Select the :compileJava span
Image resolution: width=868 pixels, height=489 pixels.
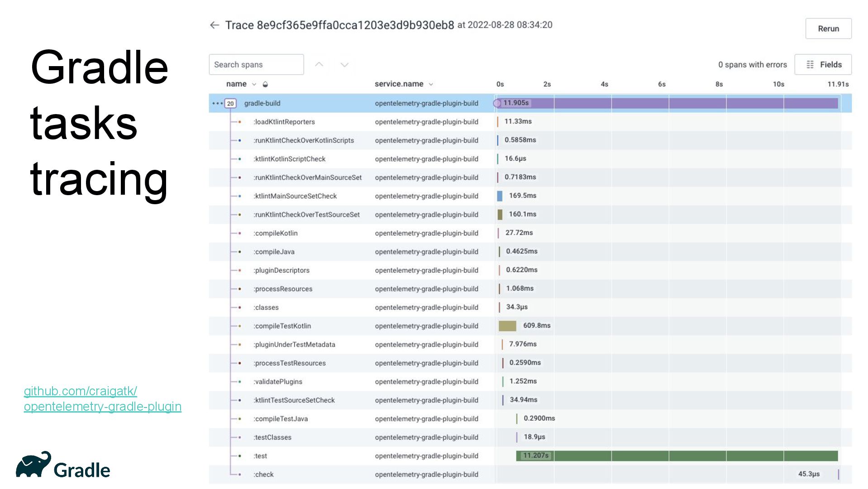(x=274, y=252)
